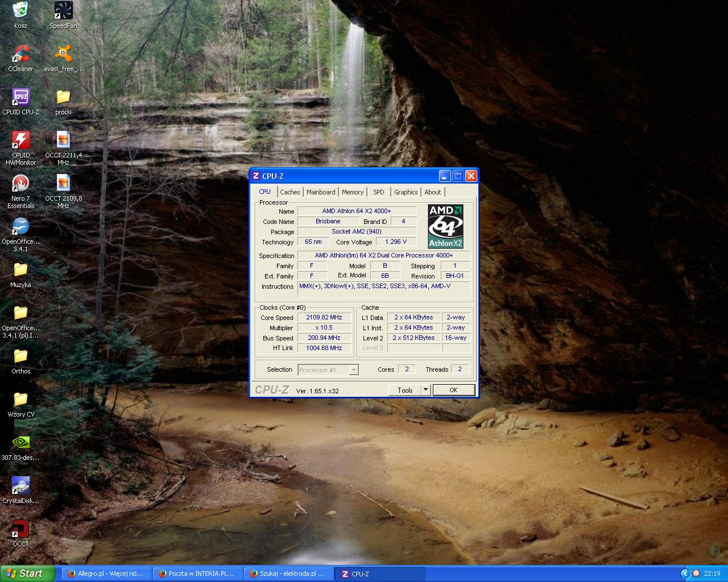Click the Socket AM2 (940) package value
Screen dimensions: 728x582
[357, 231]
